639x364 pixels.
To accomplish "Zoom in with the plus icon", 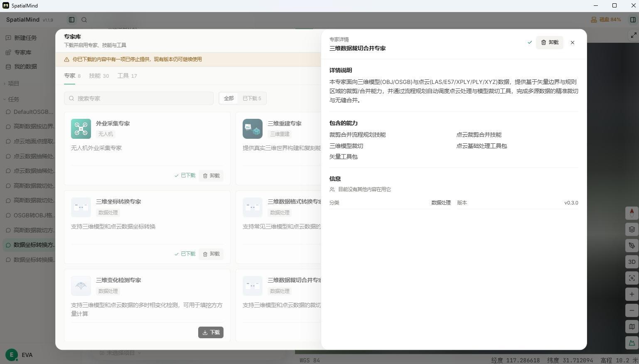I will [x=632, y=294].
